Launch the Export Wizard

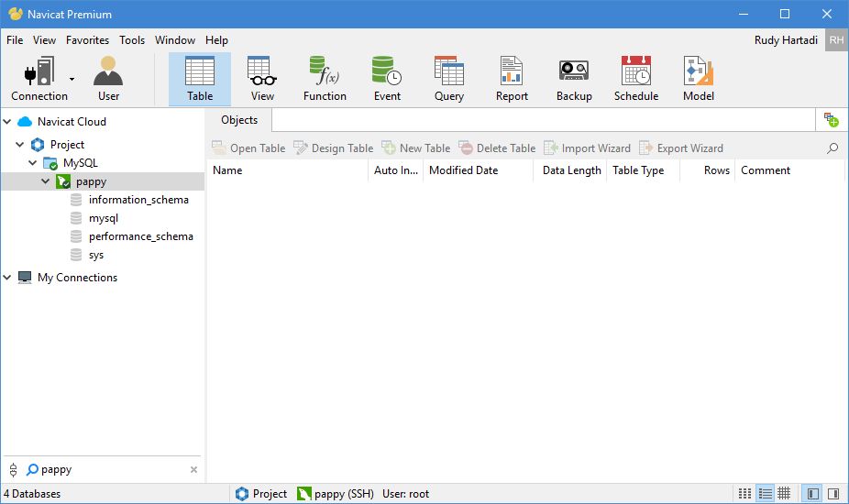coord(681,148)
